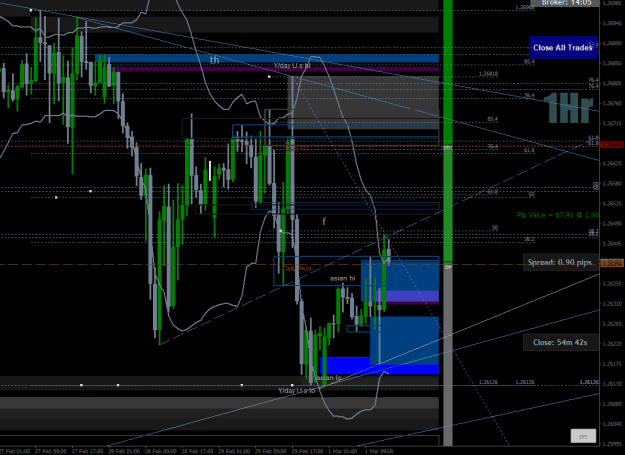625x455 pixels.
Task: Toggle the small 'on' button
Action: click(x=583, y=436)
